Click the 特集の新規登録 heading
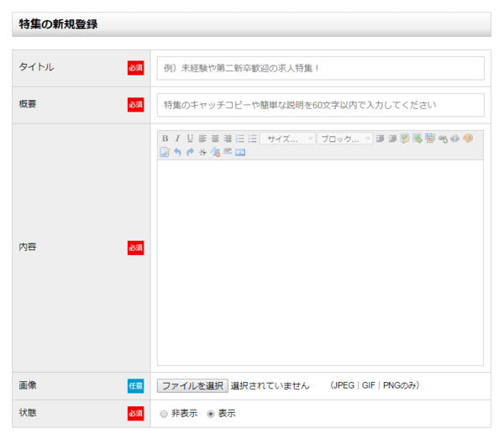This screenshot has width=504, height=439. coord(58,24)
